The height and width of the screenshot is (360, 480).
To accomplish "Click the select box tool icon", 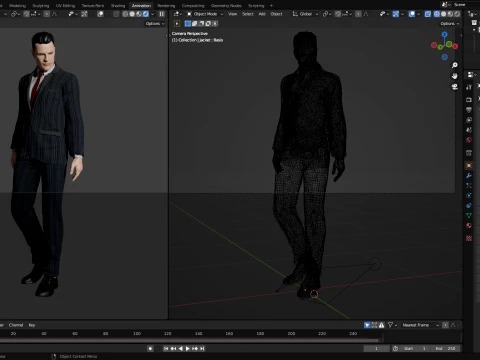I will (177, 24).
